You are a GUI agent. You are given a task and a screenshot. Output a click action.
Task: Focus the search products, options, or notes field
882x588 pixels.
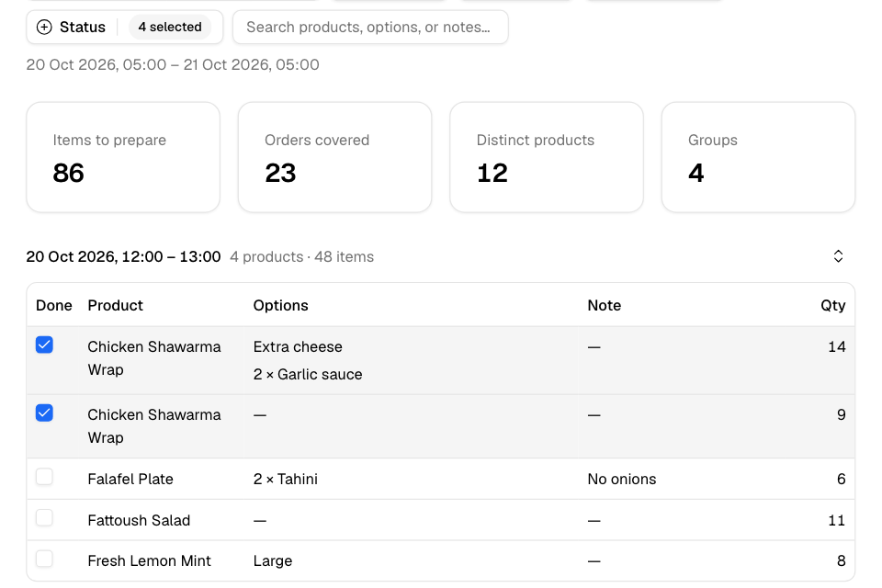click(x=370, y=27)
